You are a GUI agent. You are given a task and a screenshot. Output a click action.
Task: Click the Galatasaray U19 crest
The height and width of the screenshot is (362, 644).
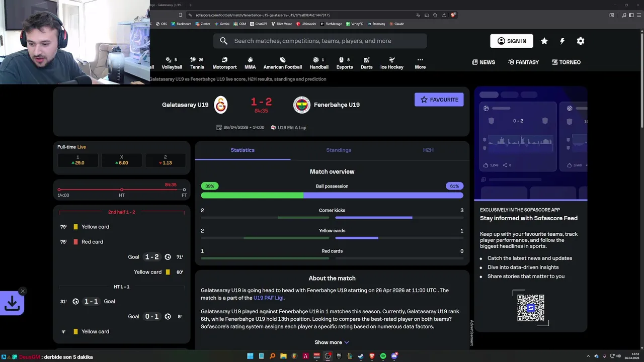[x=221, y=105]
